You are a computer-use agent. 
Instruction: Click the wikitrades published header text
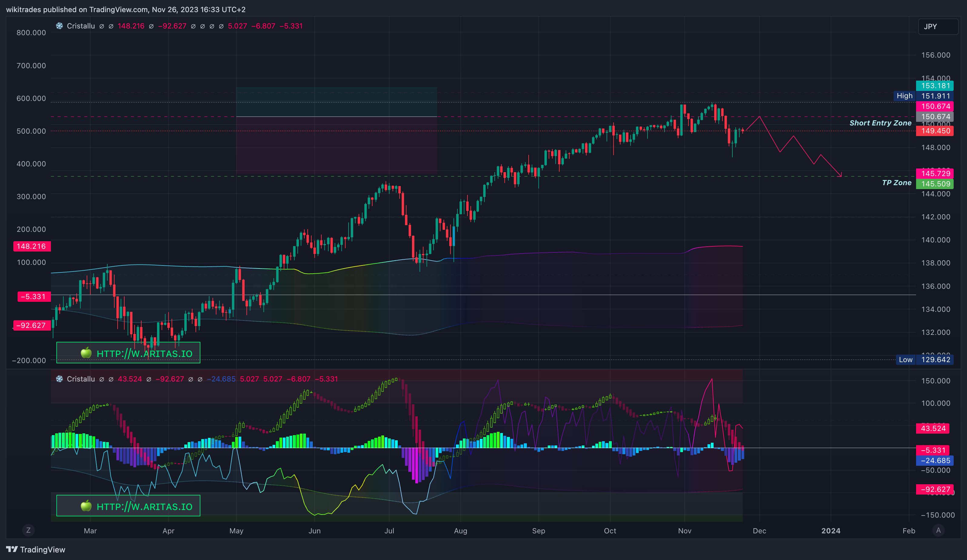(126, 10)
